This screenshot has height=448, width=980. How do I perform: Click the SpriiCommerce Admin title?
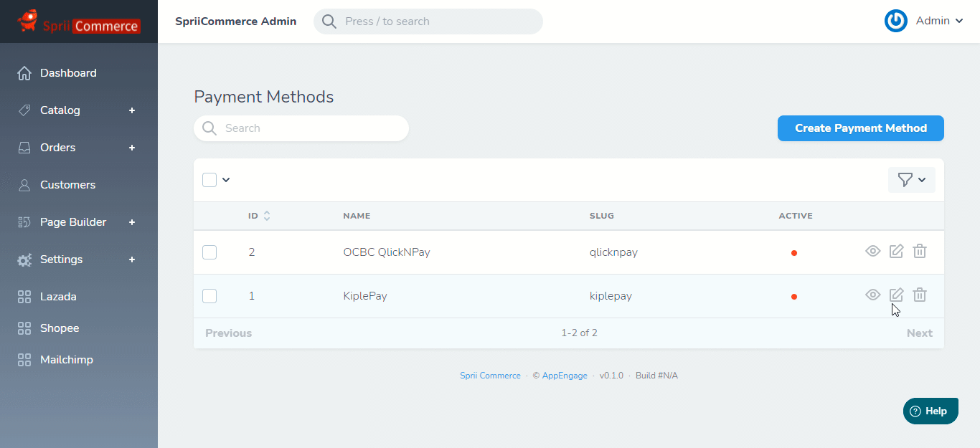tap(236, 22)
